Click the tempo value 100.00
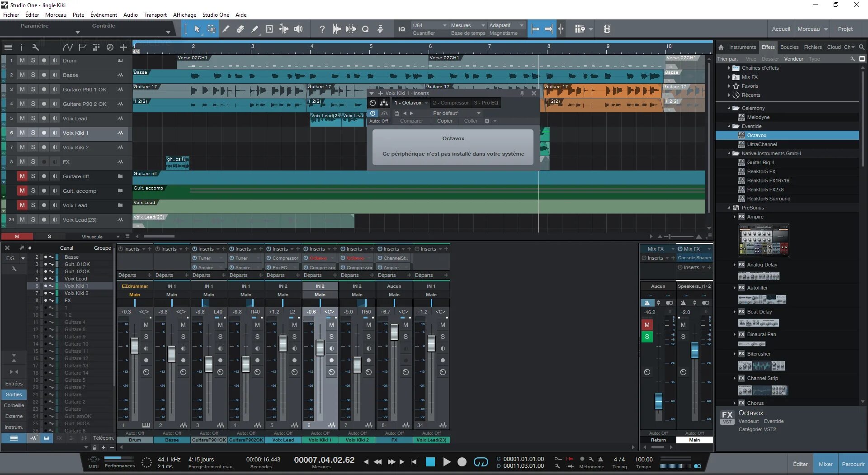Viewport: 868px width, 475px height. click(x=643, y=459)
